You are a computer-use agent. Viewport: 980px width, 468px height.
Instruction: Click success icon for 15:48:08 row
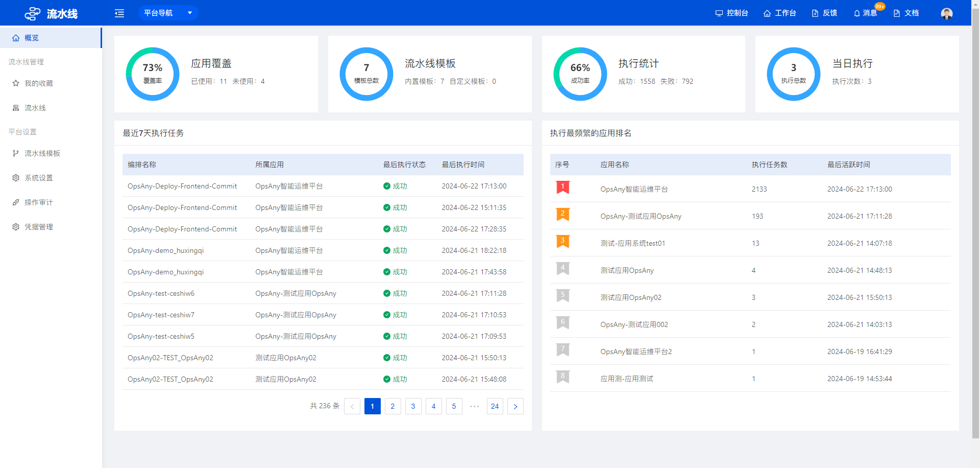tap(387, 379)
